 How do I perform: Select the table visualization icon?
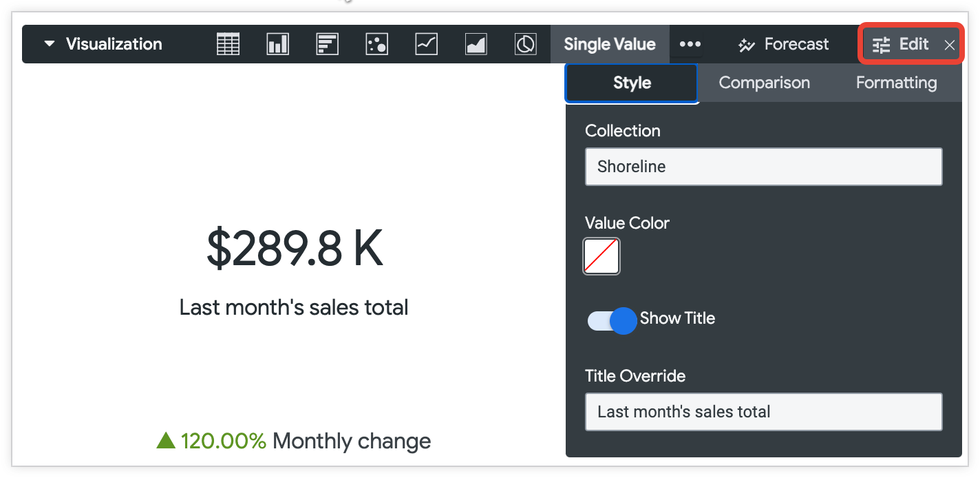(227, 43)
